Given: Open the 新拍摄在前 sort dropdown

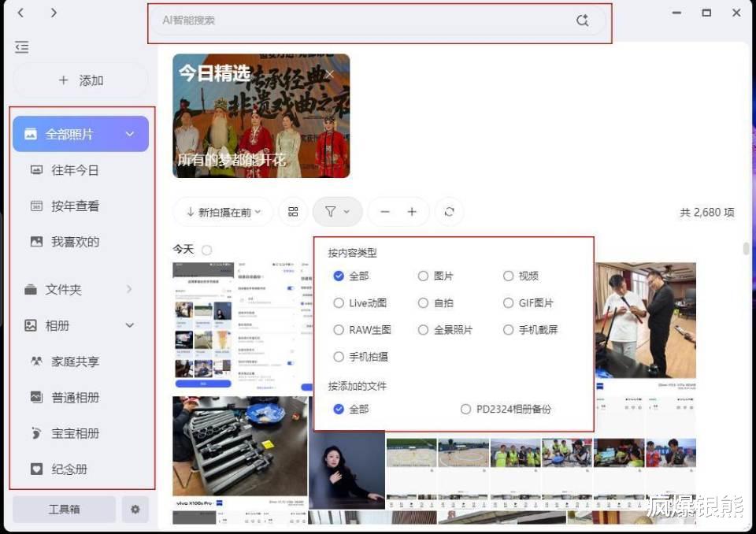Looking at the screenshot, I should point(224,212).
